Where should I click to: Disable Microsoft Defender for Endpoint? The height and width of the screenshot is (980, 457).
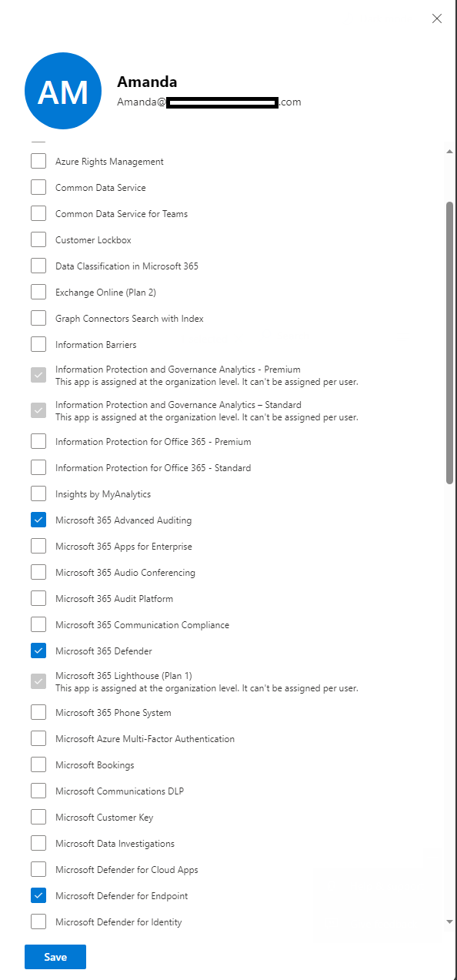38,895
